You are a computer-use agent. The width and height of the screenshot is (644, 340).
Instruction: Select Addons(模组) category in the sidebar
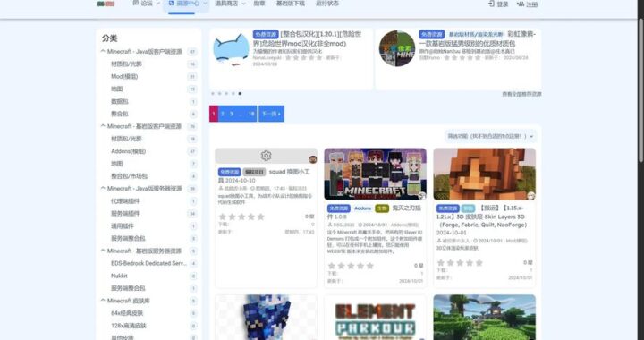click(128, 151)
